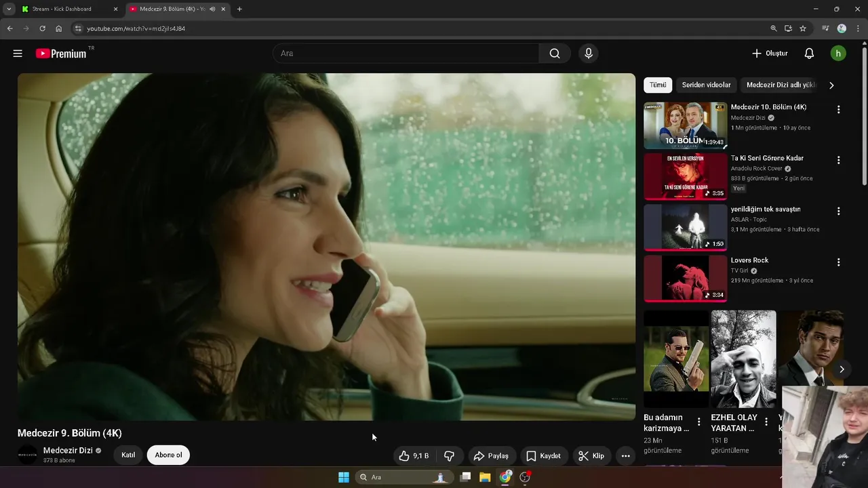Image resolution: width=868 pixels, height=488 pixels.
Task: Open OBS Studio from taskbar
Action: click(x=525, y=477)
